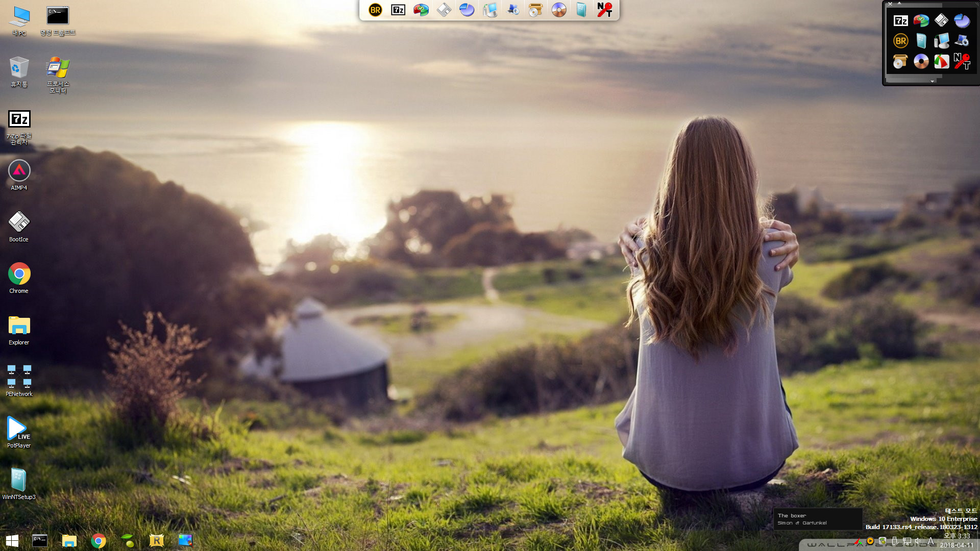Open laptop-with-gear icon in dark launcher panel
Image resolution: width=980 pixels, height=551 pixels.
(962, 41)
